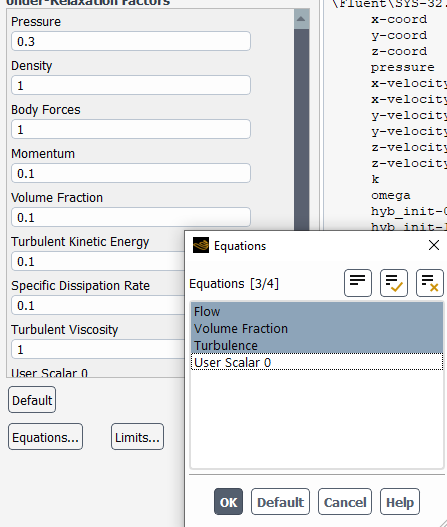Deselect all equations with X list icon

(x=430, y=283)
